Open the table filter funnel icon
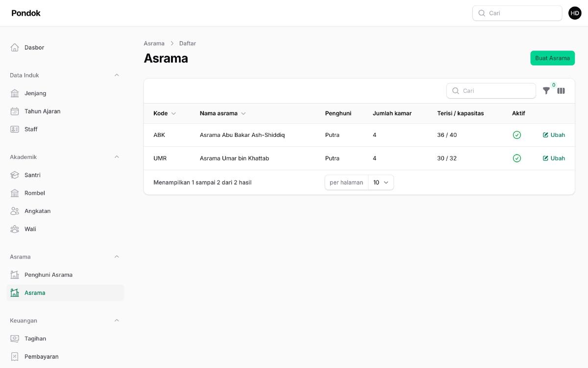The width and height of the screenshot is (588, 368). pyautogui.click(x=546, y=91)
